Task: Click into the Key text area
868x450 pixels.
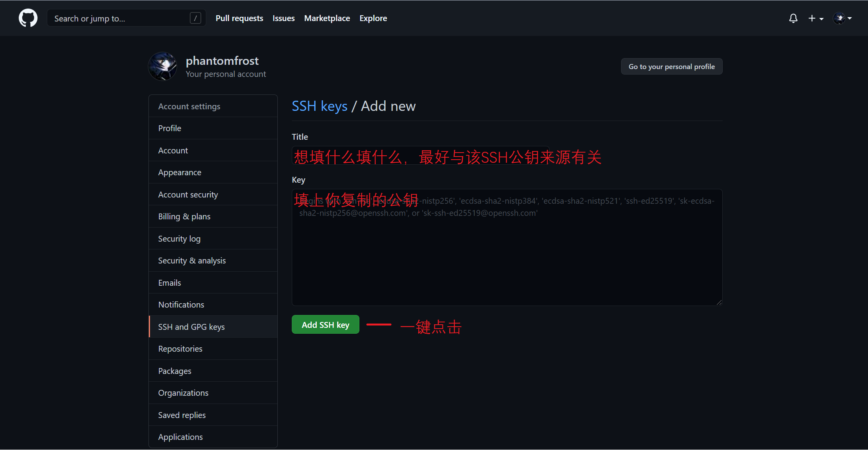Action: [507, 247]
